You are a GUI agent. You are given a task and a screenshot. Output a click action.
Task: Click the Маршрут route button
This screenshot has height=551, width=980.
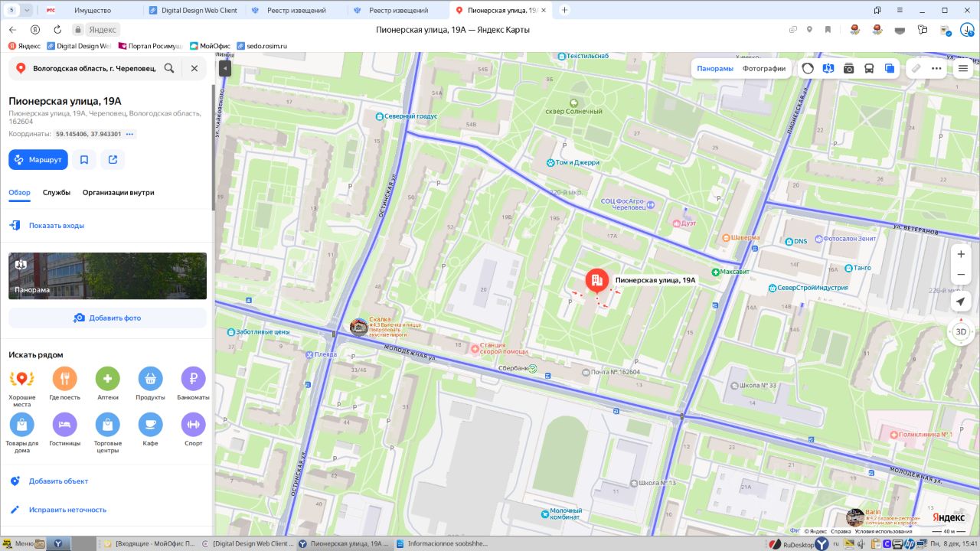click(38, 160)
